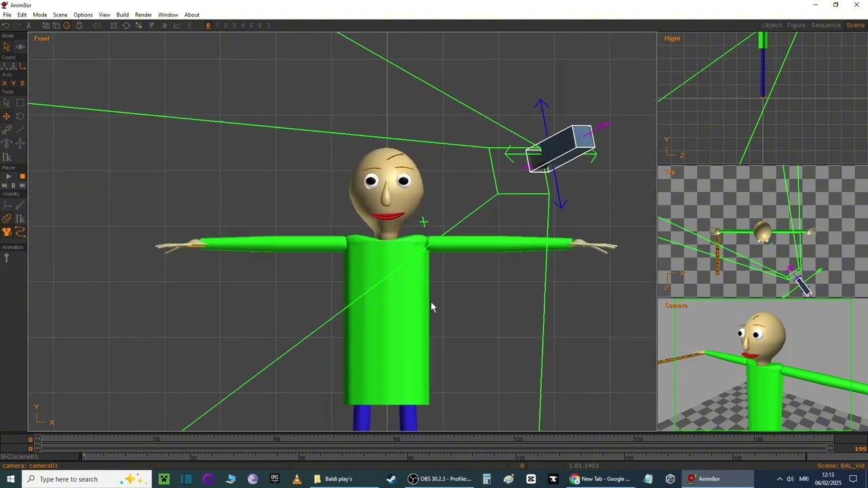Select the Move tool
The width and height of the screenshot is (868, 488).
[x=6, y=117]
